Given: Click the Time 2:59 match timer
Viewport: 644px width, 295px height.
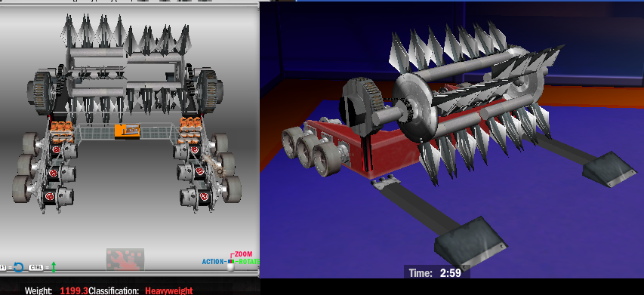Looking at the screenshot, I should [x=437, y=272].
